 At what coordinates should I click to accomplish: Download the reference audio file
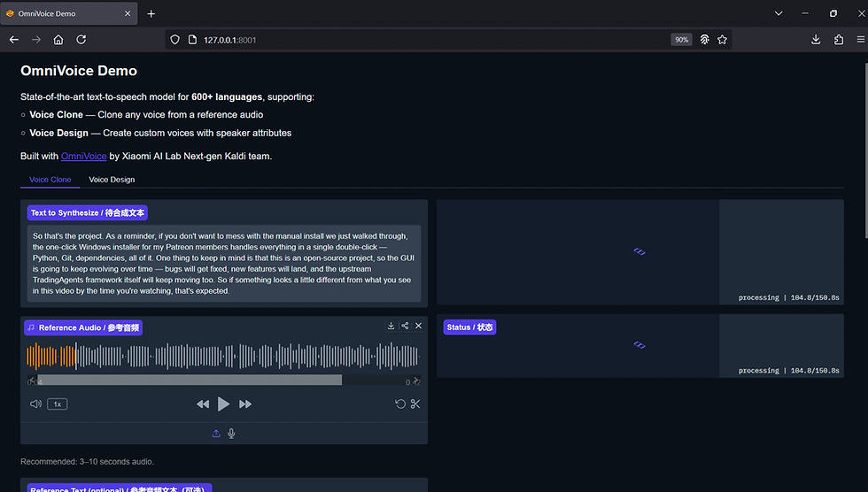click(x=391, y=327)
